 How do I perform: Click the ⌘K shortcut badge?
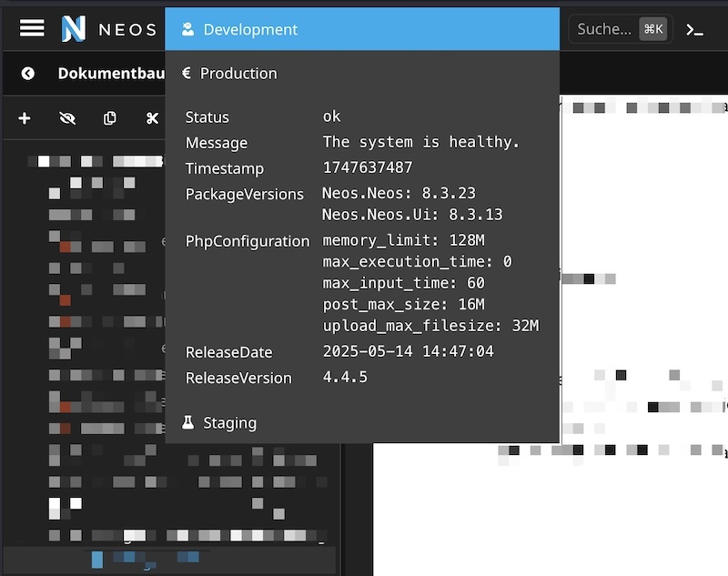click(x=652, y=29)
